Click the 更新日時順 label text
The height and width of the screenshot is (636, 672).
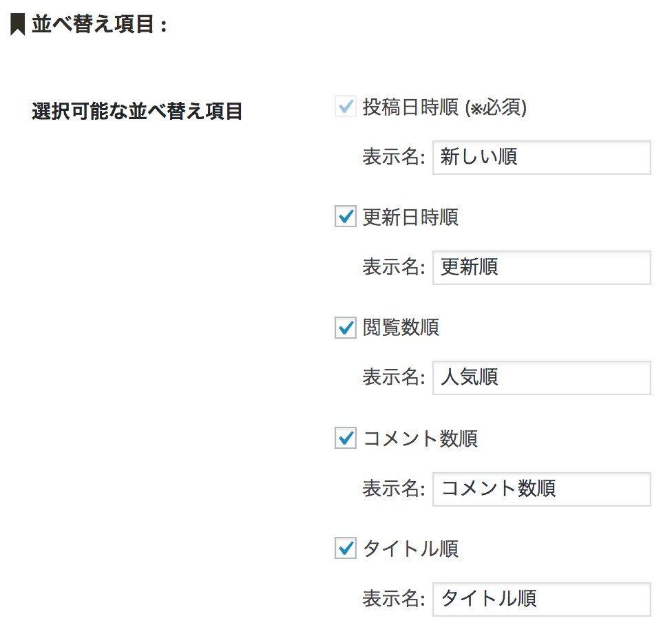[410, 218]
